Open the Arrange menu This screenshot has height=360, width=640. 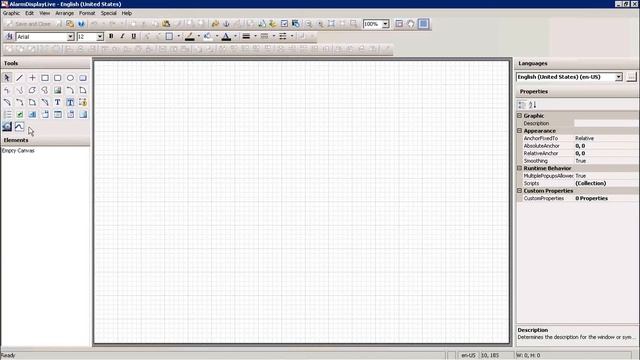click(x=64, y=13)
